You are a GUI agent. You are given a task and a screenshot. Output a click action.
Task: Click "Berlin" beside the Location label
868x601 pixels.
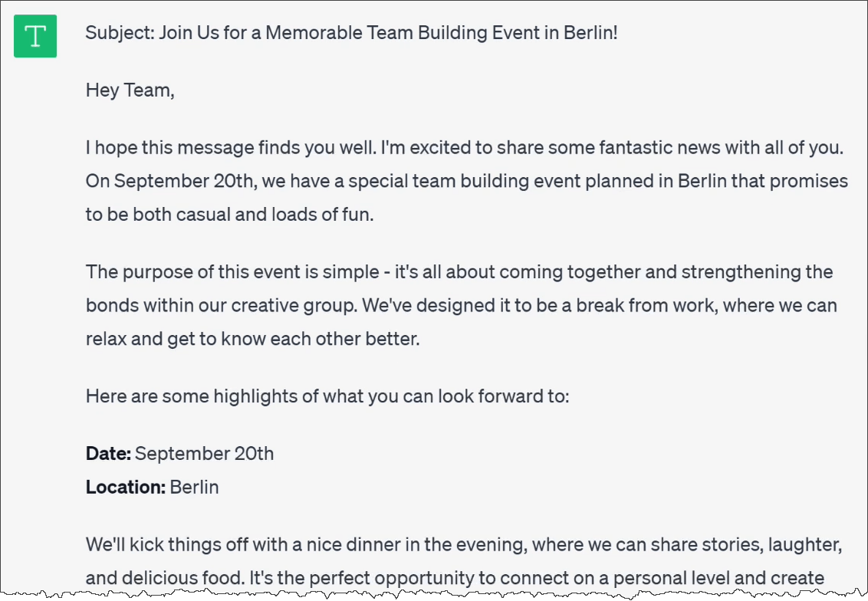195,487
